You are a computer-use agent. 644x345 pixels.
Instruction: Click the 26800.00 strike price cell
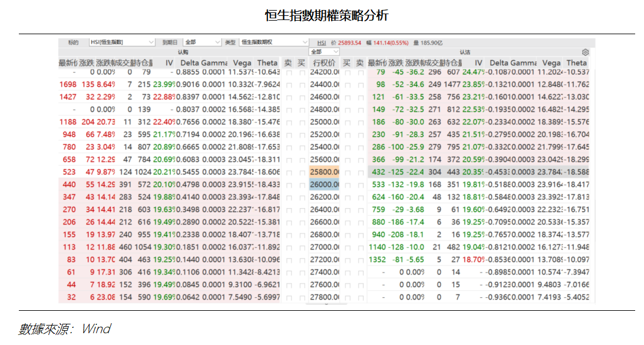tap(324, 235)
